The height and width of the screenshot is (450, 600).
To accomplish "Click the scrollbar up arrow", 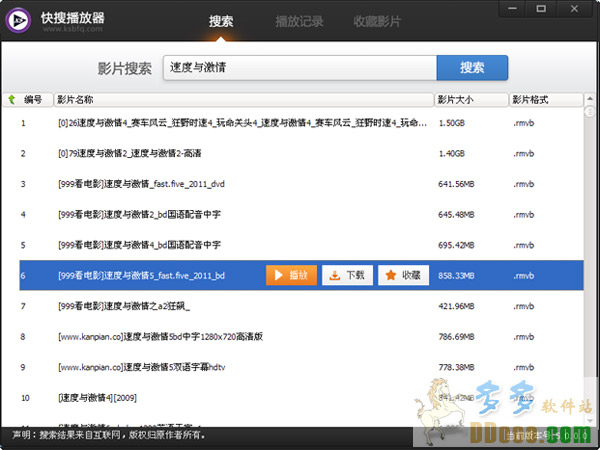I will click(x=590, y=99).
